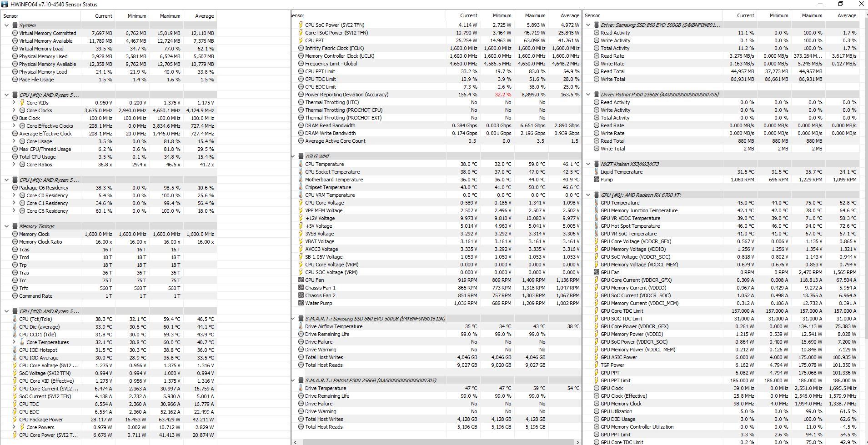Expand the Core Usage row
This screenshot has height=445, width=868.
14,141
